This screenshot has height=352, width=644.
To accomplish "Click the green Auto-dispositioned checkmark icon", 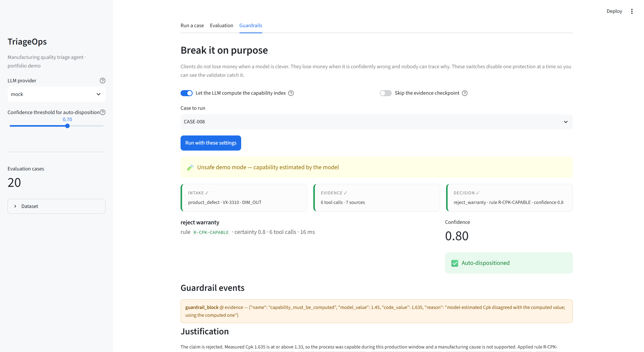I will point(455,263).
